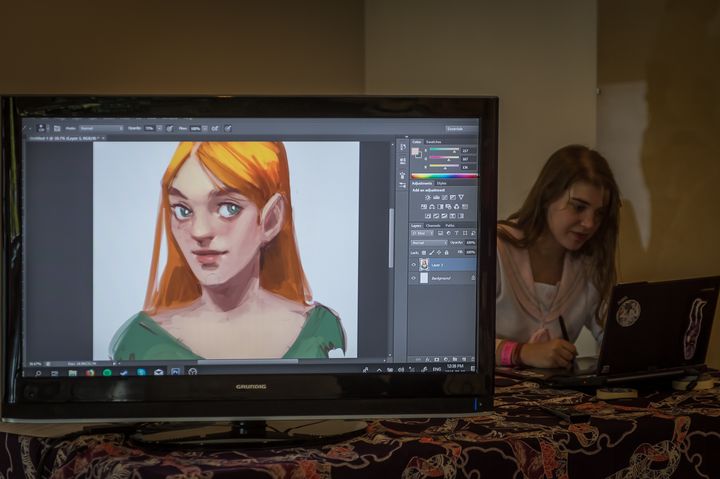Open the layer blend mode dropdown
This screenshot has height=479, width=720.
tap(427, 242)
